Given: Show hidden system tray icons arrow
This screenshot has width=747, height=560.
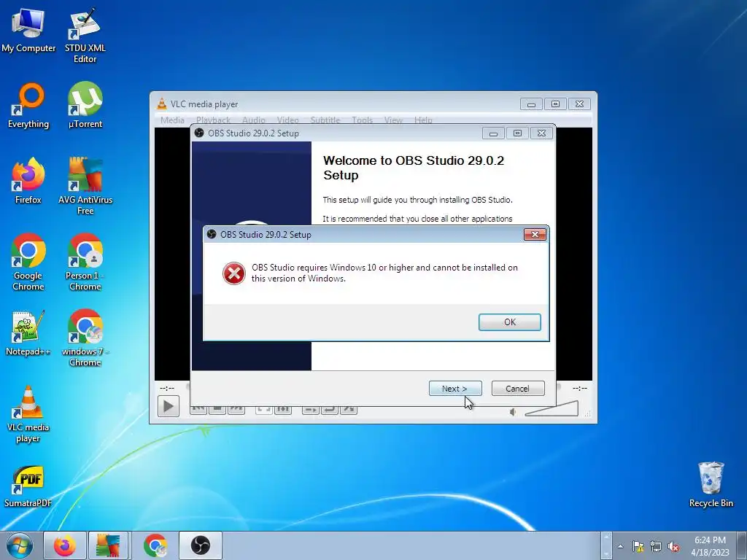Looking at the screenshot, I should tap(620, 546).
